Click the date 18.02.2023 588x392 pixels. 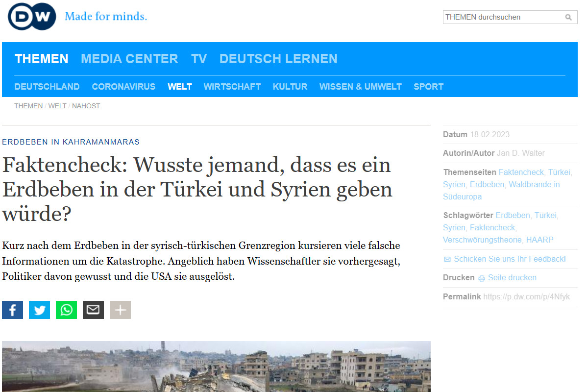pos(490,134)
